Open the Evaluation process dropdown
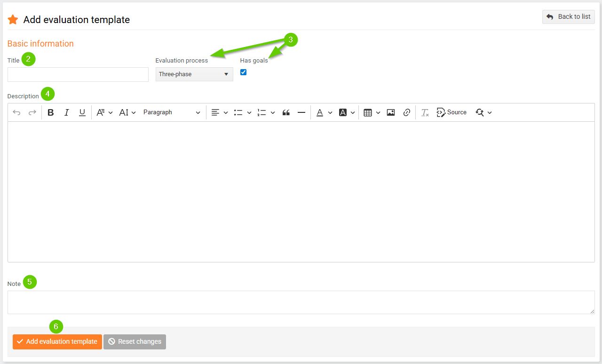602x364 pixels. pos(194,74)
